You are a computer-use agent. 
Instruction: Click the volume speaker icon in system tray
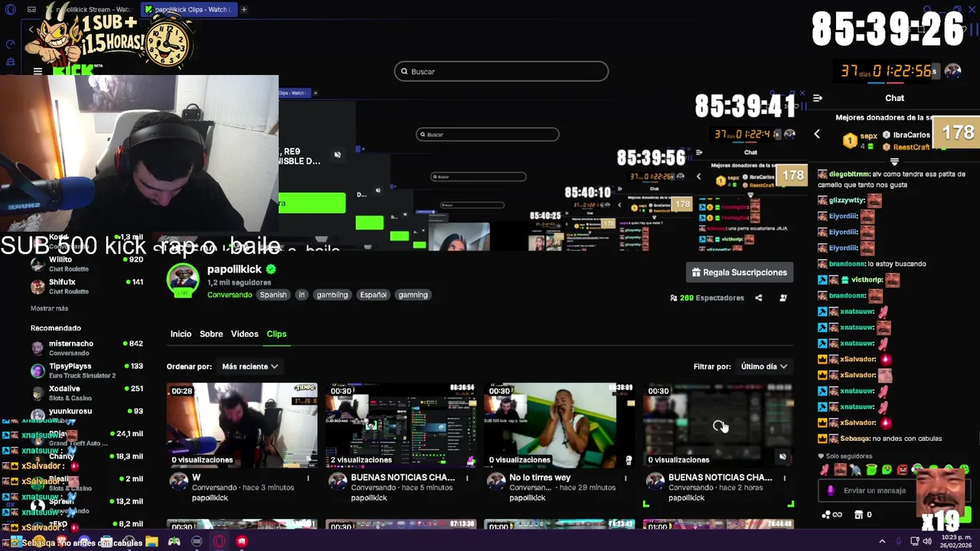tap(928, 541)
